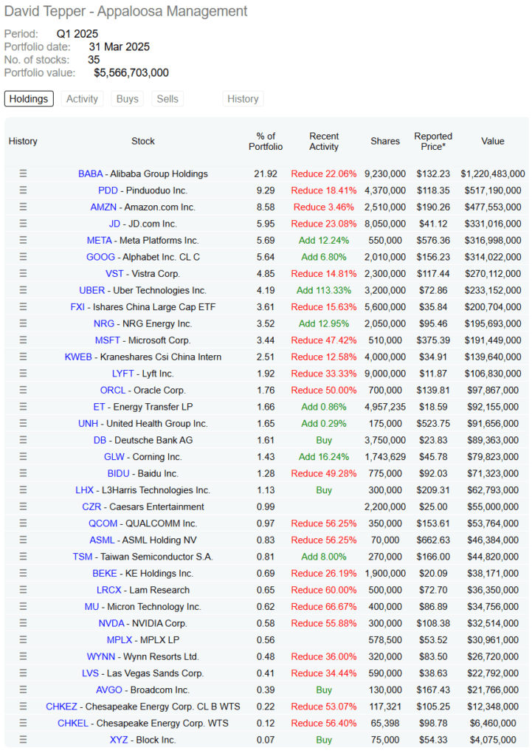Open the CHKEZ ticker link

[x=61, y=707]
